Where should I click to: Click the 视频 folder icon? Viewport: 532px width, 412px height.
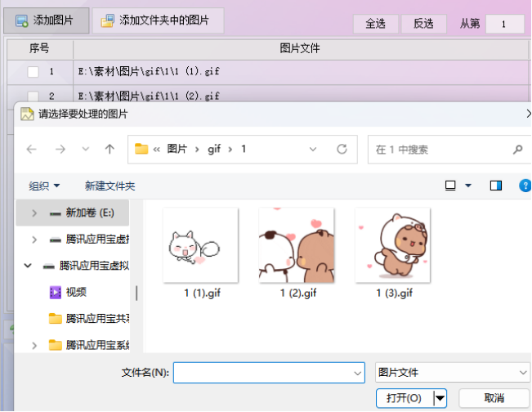(x=56, y=292)
